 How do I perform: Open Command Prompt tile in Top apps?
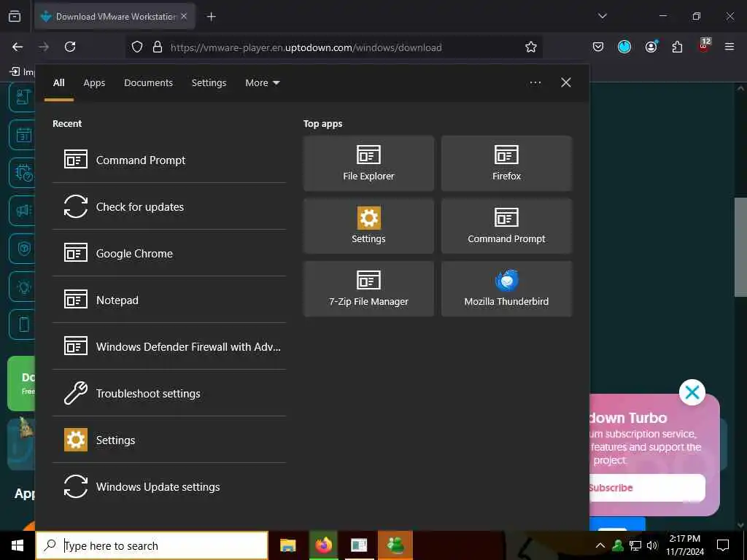point(506,226)
